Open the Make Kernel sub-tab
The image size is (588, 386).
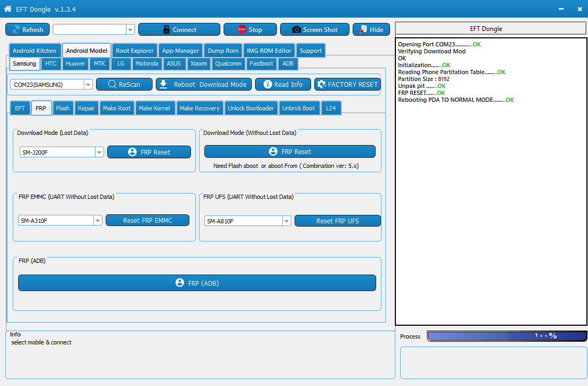[154, 108]
